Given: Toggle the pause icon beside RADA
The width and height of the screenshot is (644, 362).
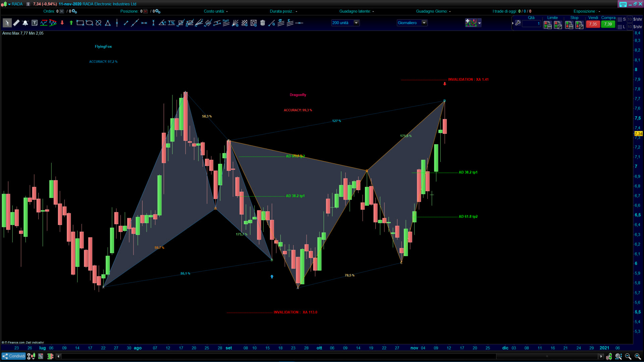Looking at the screenshot, I should (28, 4).
